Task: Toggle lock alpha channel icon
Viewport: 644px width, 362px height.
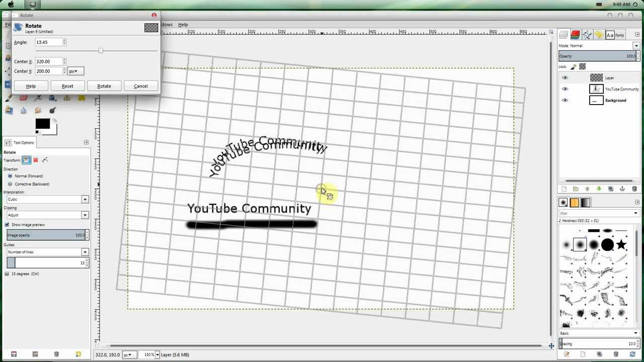Action: point(582,66)
